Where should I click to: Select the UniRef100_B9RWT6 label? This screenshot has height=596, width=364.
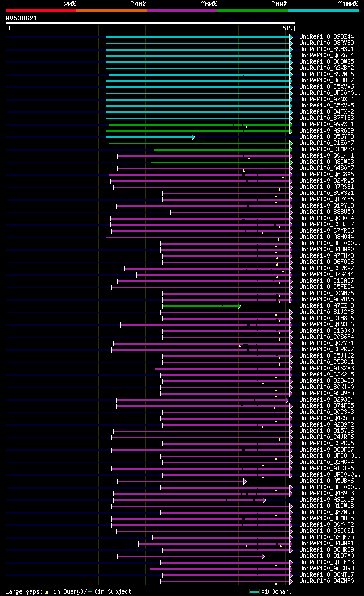point(326,74)
